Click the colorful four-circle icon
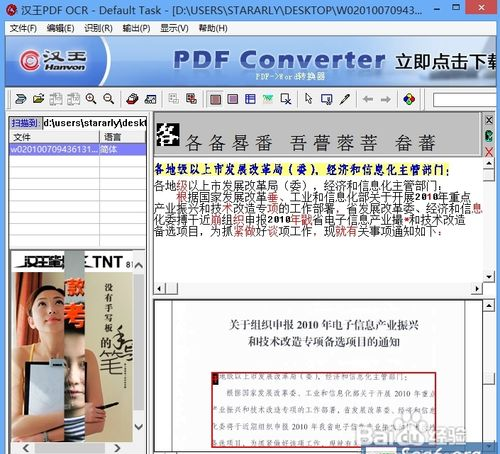 point(409,99)
